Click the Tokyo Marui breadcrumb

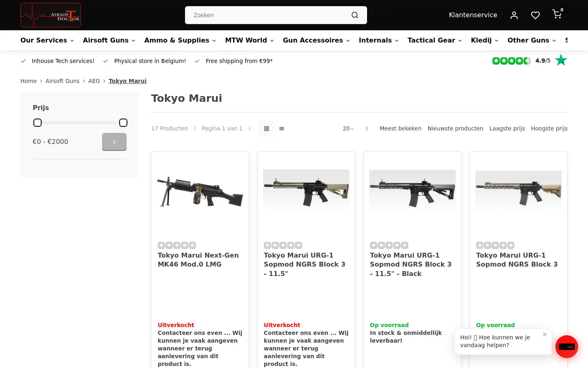[x=127, y=81]
